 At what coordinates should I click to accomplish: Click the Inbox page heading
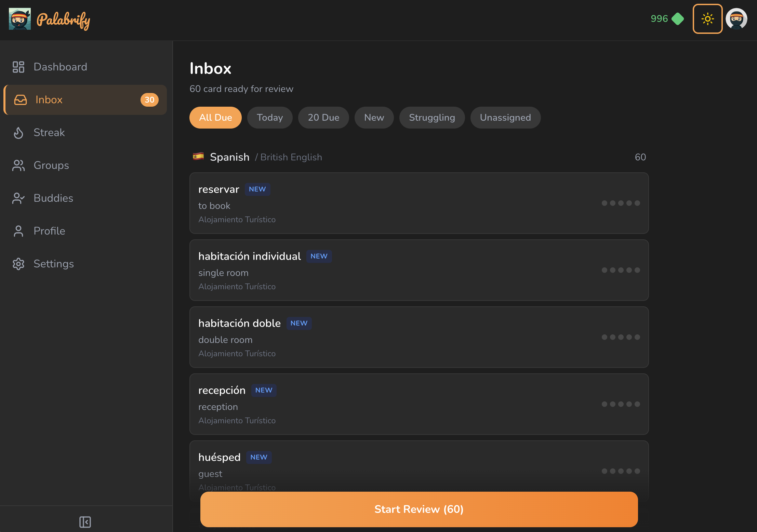click(210, 68)
